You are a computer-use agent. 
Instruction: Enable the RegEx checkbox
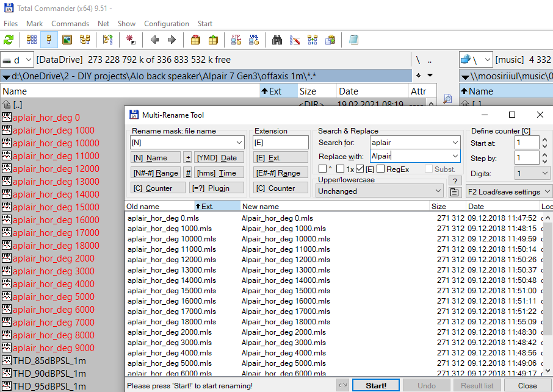pos(380,169)
